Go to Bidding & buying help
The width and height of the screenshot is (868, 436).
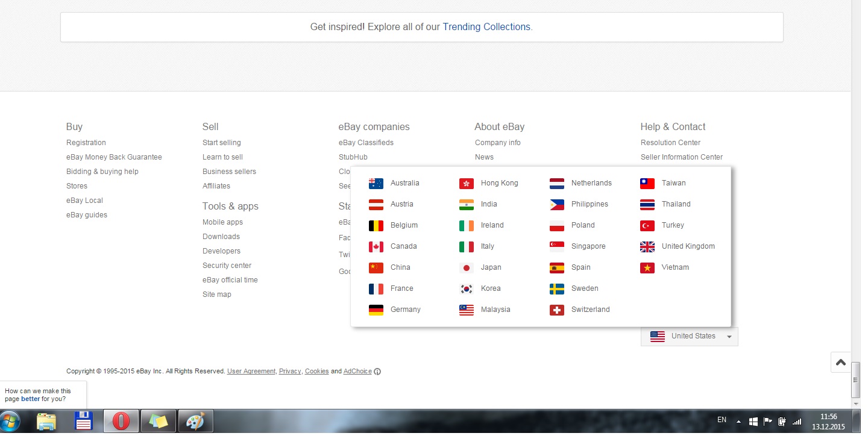coord(102,172)
